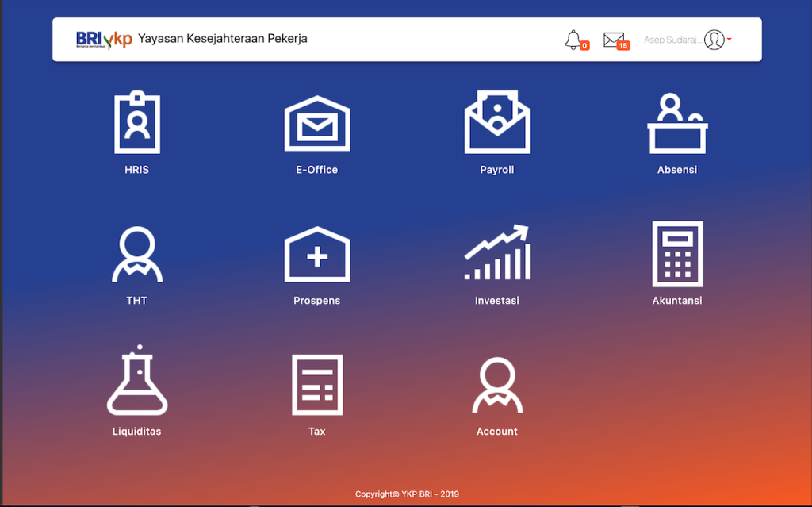Viewport: 812px width, 507px height.
Task: Click the Absensi label
Action: [x=677, y=170]
